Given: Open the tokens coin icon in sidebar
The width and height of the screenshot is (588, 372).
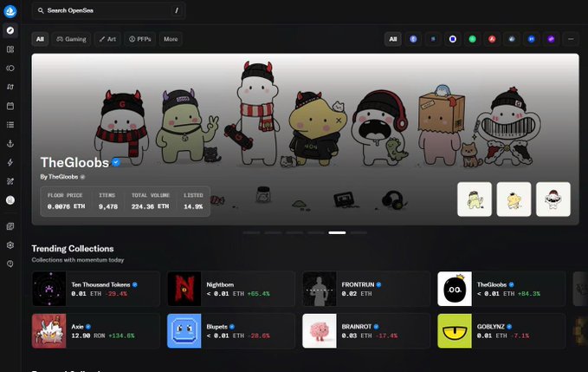Looking at the screenshot, I should [x=10, y=68].
